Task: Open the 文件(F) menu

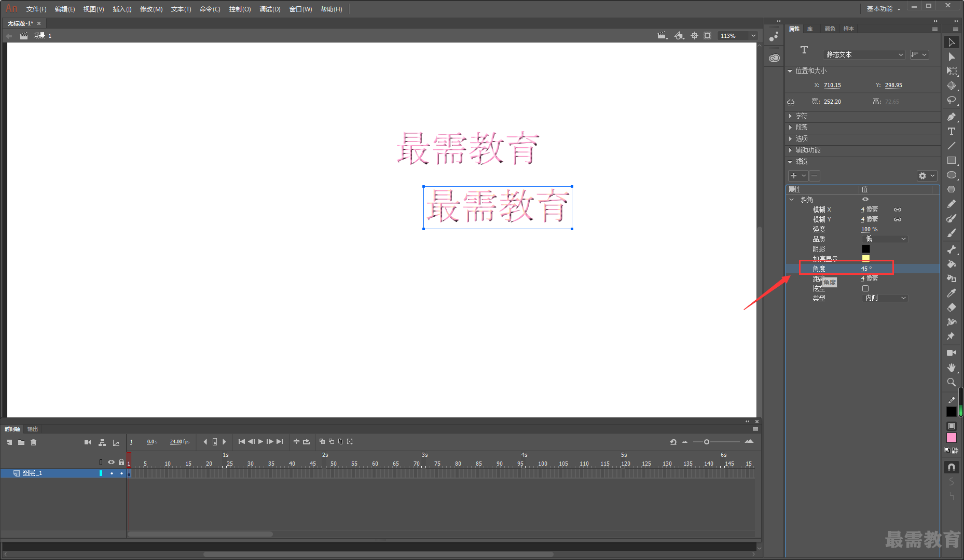Action: (36, 9)
